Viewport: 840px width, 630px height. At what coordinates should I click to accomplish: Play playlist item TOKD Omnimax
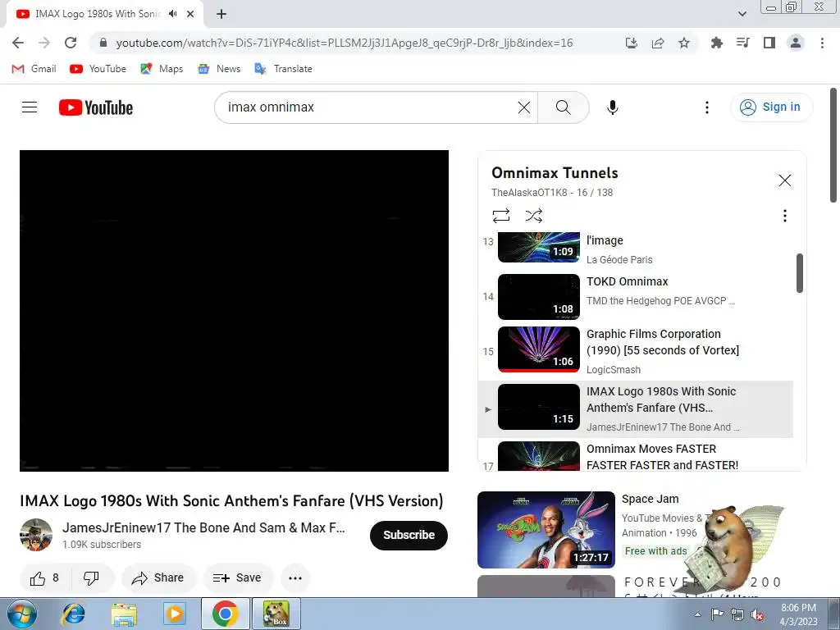[x=636, y=297]
